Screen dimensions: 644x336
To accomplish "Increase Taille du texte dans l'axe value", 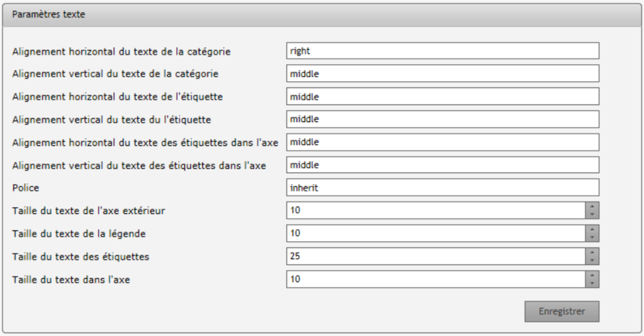I will click(x=592, y=275).
